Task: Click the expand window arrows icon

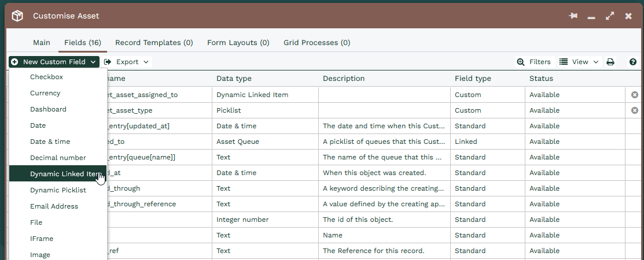Action: (610, 16)
